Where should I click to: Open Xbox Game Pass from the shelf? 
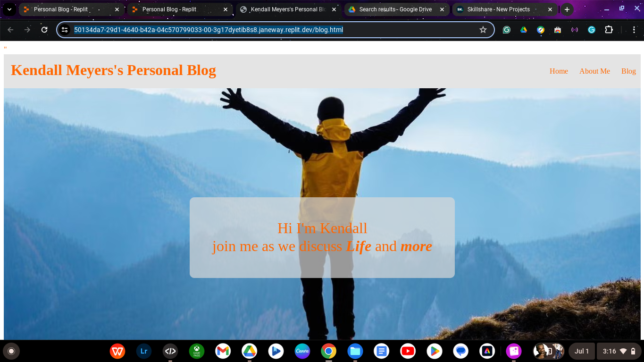point(197,351)
